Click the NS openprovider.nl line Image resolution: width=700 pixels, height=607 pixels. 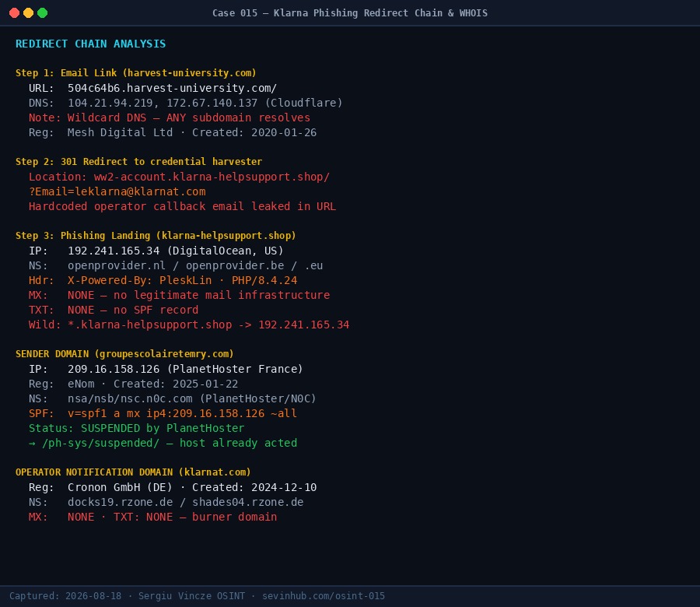click(176, 265)
